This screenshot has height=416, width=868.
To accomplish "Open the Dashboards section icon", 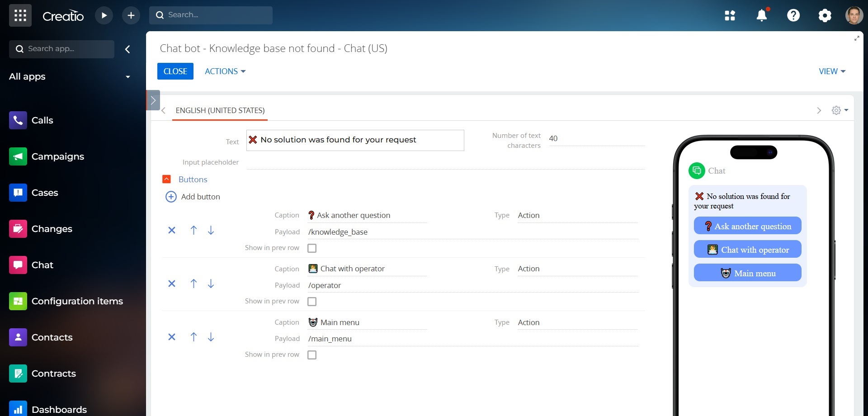I will (x=18, y=409).
